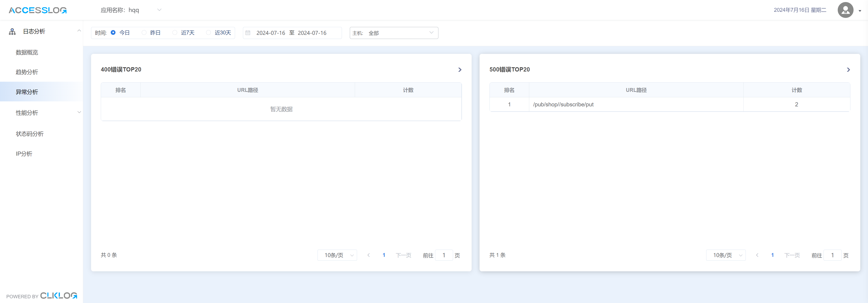Open the 应用名称 hqq dropdown
868x303 pixels.
[x=159, y=10]
